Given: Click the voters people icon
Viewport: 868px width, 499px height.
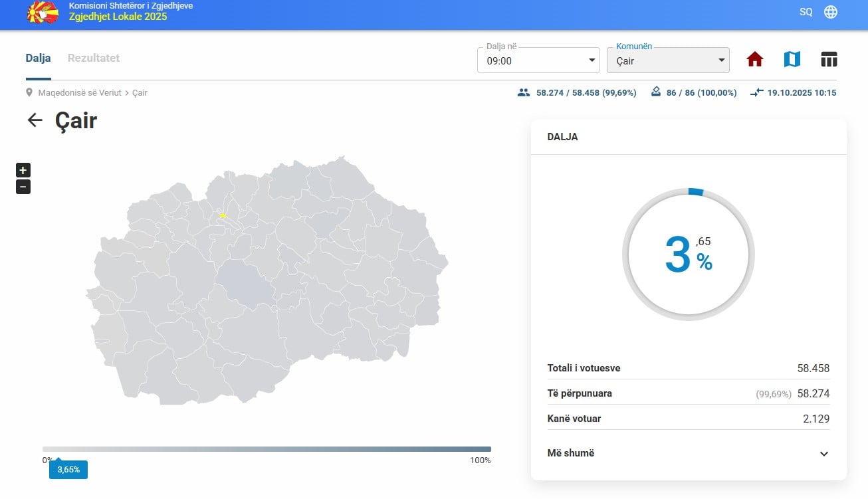Looking at the screenshot, I should [523, 93].
